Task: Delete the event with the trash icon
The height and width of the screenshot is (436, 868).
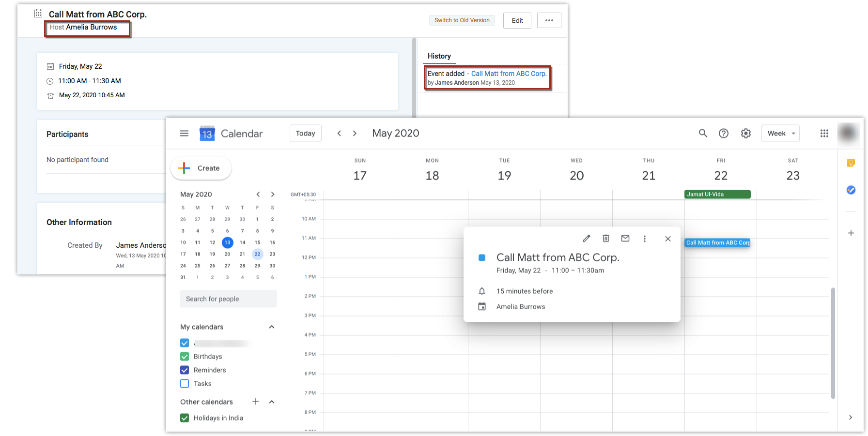Action: click(606, 239)
